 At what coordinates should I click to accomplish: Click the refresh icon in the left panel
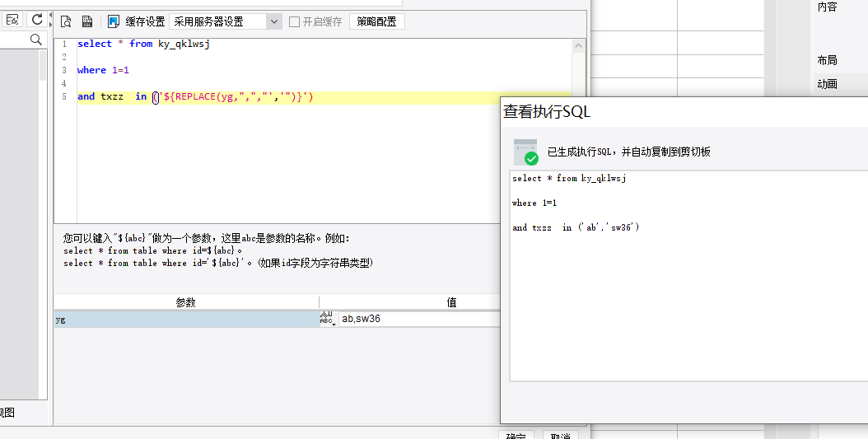(x=37, y=20)
